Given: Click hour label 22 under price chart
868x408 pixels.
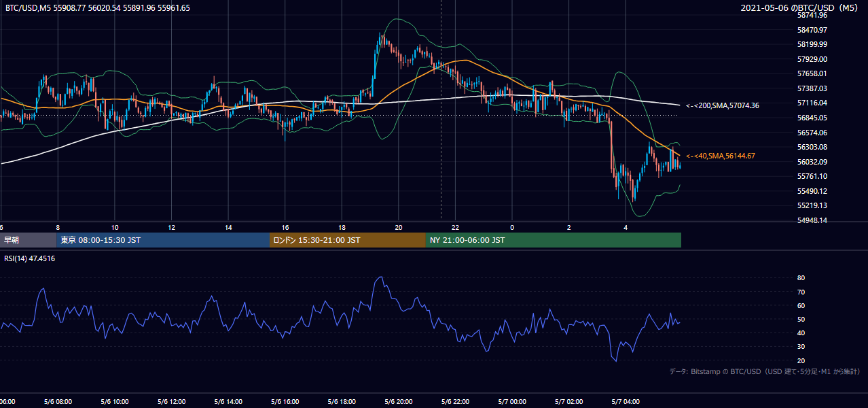Looking at the screenshot, I should (x=455, y=227).
